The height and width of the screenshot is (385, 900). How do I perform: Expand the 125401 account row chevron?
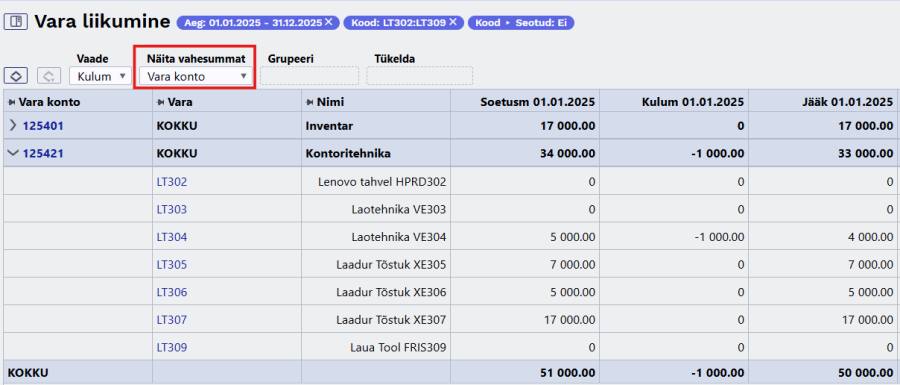(13, 126)
